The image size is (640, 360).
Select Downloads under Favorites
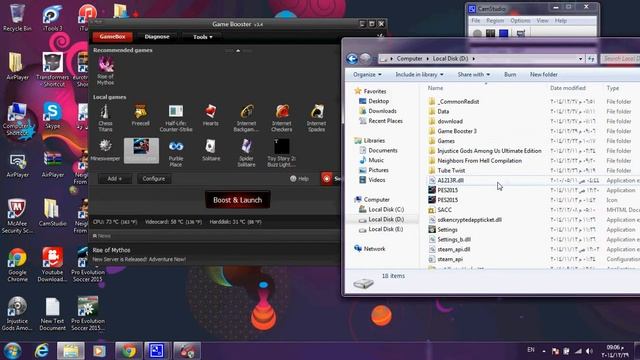[382, 111]
